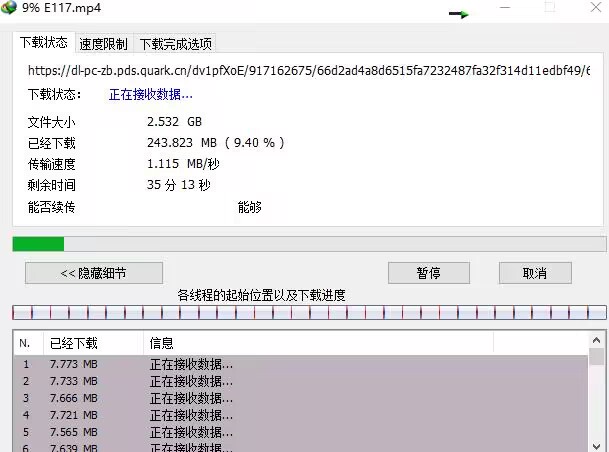
Task: Maximize the download window
Action: tap(549, 8)
